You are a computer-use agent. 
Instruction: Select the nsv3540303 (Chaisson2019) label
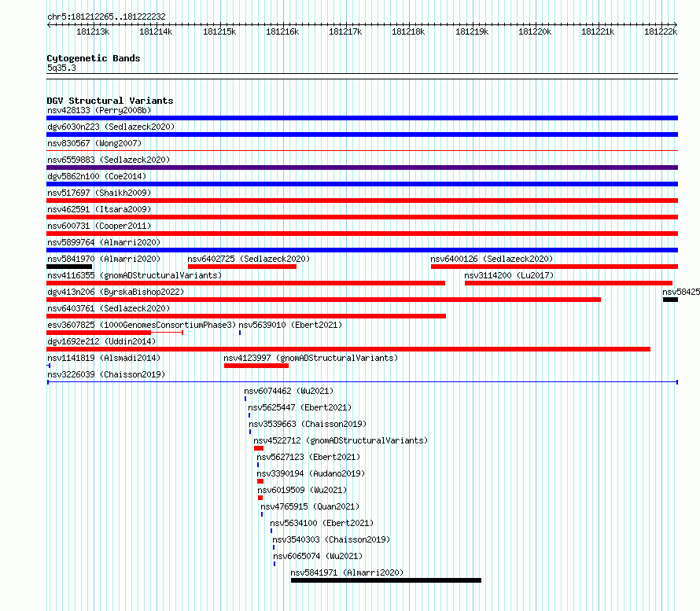click(x=331, y=539)
